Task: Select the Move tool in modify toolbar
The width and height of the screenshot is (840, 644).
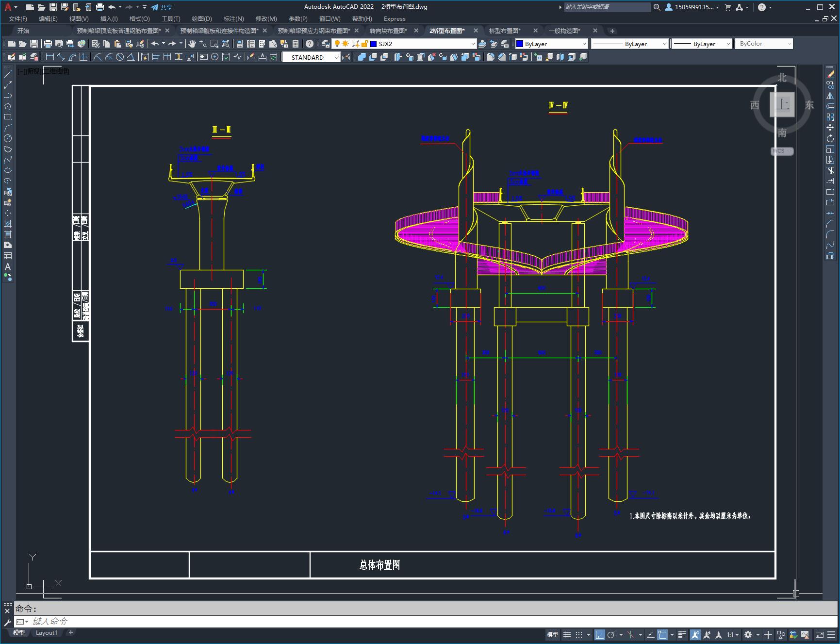Action: [830, 128]
